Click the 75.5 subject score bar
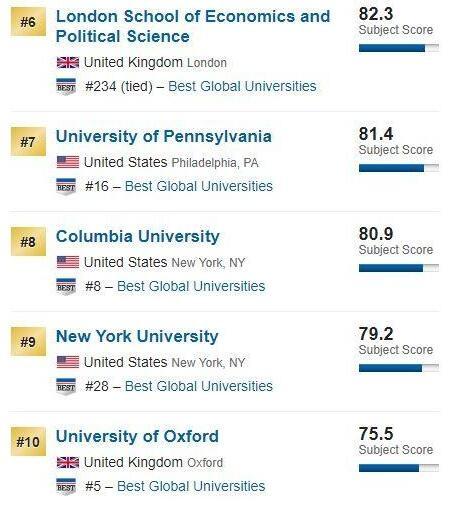 pyautogui.click(x=399, y=468)
